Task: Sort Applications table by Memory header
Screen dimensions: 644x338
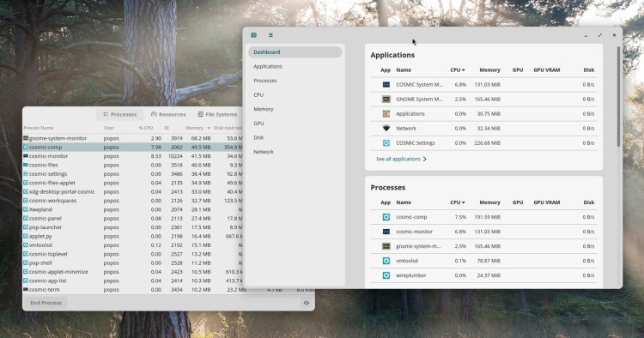Action: pyautogui.click(x=489, y=70)
